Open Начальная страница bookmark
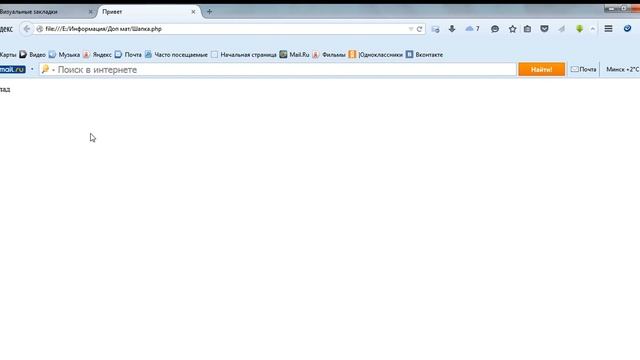The width and height of the screenshot is (640, 360). click(244, 55)
